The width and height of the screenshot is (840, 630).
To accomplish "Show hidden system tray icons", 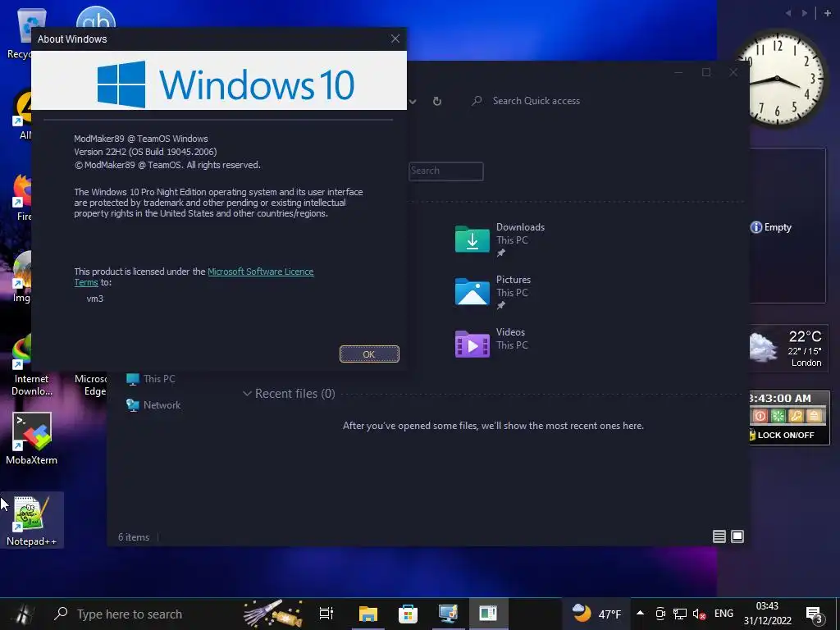I will pyautogui.click(x=640, y=614).
